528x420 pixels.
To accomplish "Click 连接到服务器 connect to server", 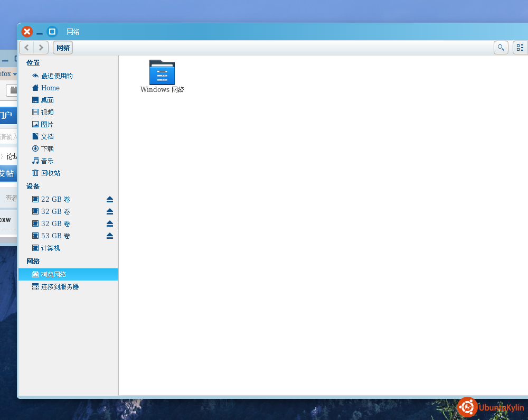I will [x=60, y=287].
